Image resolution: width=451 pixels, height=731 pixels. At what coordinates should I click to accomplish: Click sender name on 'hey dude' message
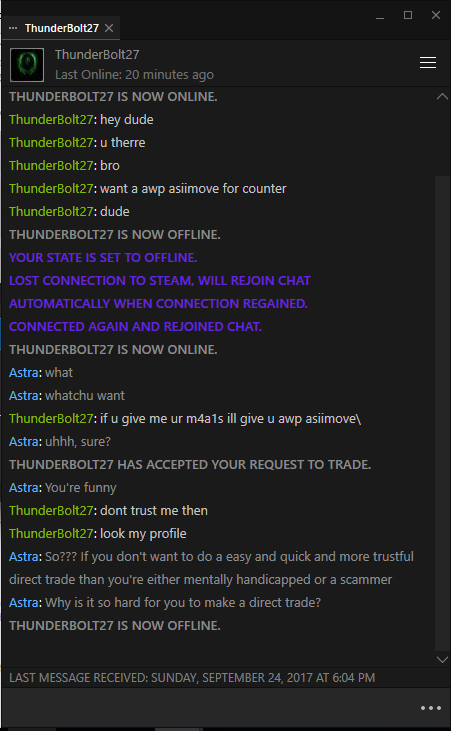tap(51, 119)
